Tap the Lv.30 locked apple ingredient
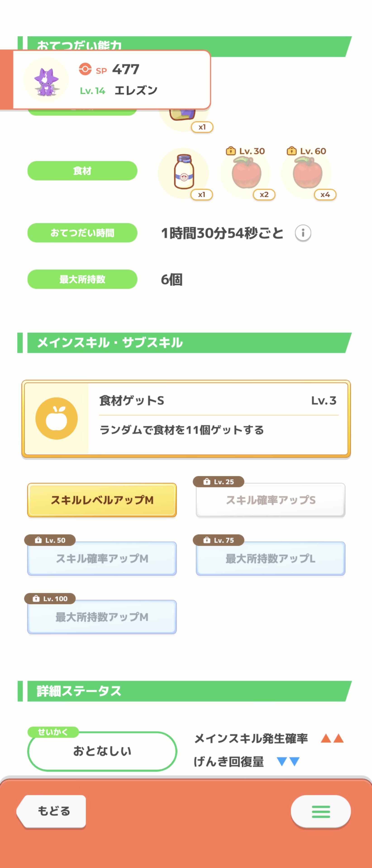This screenshot has height=868, width=372. pos(246,173)
